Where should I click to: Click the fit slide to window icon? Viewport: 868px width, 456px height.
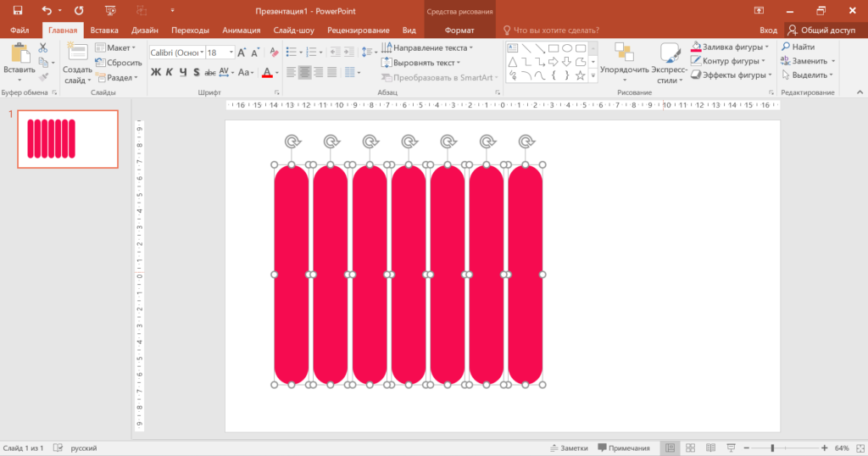[x=860, y=448]
